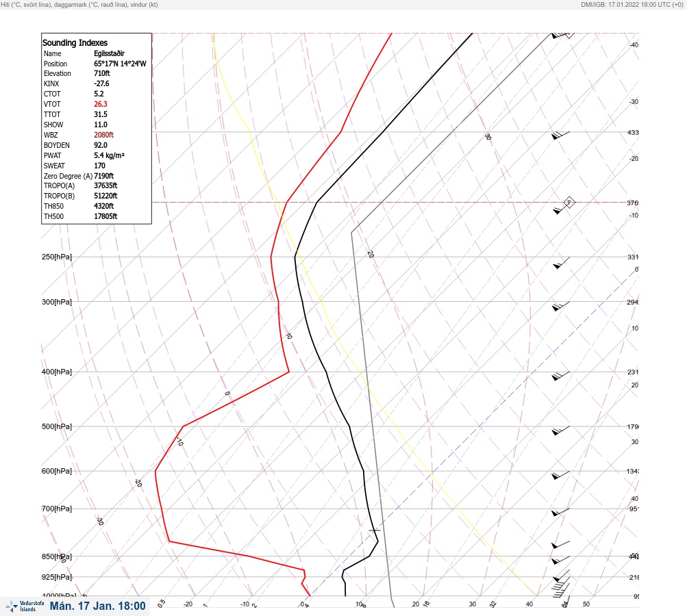Click the wind barb at 600 hPa level
This screenshot has height=616, width=687.
click(x=561, y=475)
